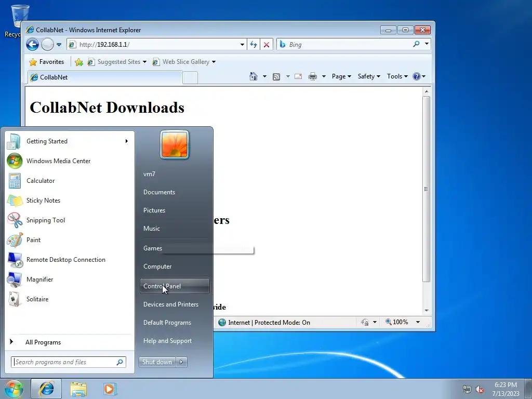This screenshot has width=532, height=399.
Task: Click the Start orb button
Action: click(14, 389)
